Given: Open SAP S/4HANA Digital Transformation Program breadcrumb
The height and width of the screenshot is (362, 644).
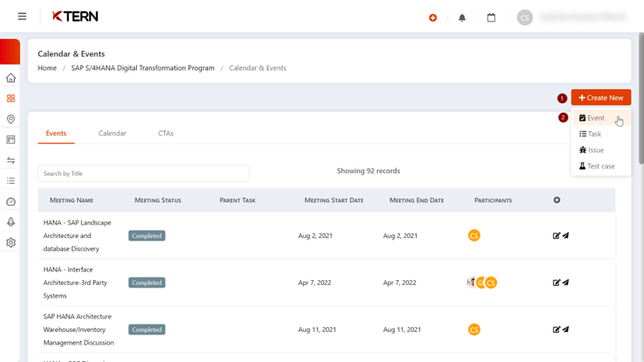Looking at the screenshot, I should 143,68.
